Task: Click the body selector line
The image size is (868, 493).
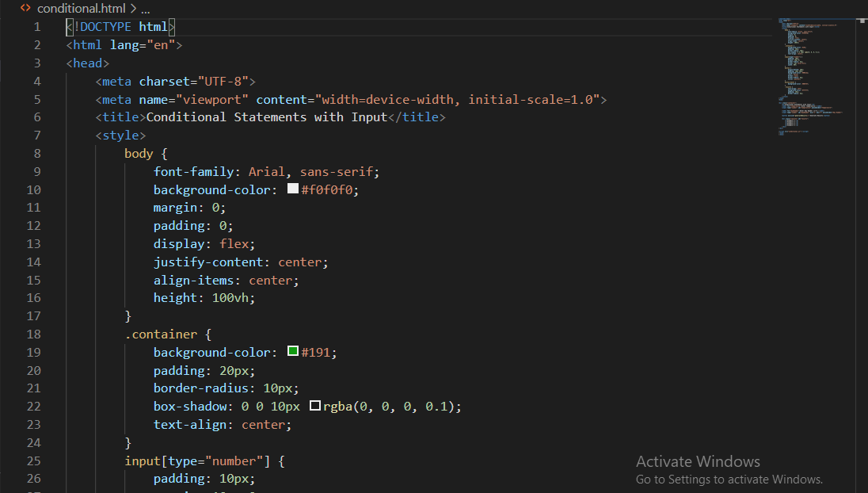Action: [x=147, y=154]
